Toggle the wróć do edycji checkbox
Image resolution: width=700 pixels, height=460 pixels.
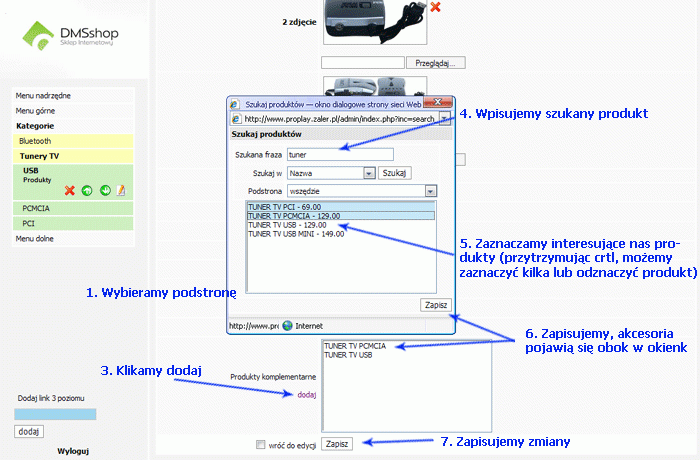260,444
